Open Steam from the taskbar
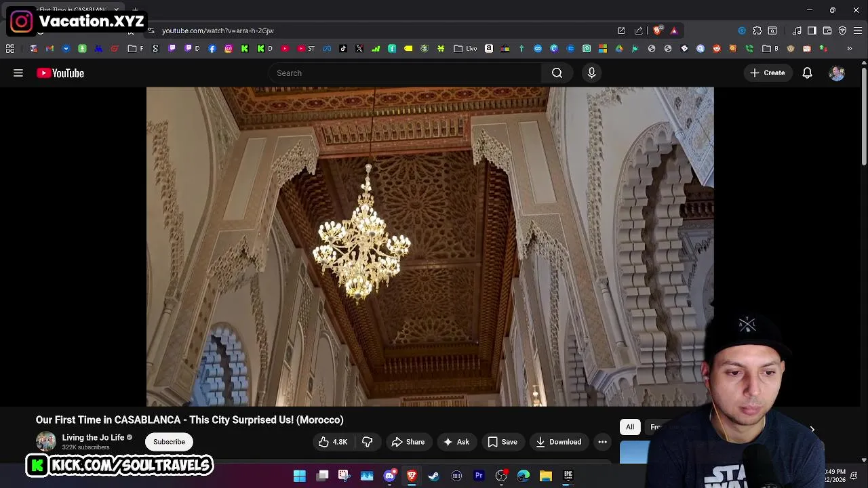 click(434, 476)
